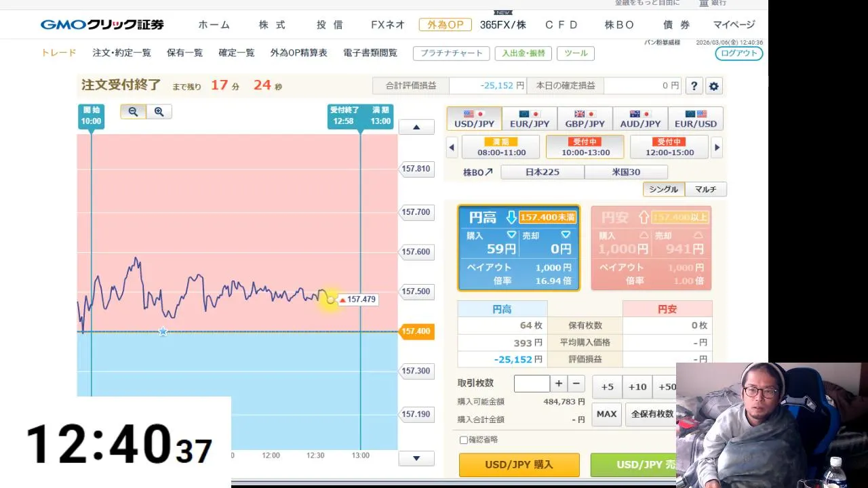Open 日本225 stock binary option
Screen dimensions: 868x488
pyautogui.click(x=542, y=172)
